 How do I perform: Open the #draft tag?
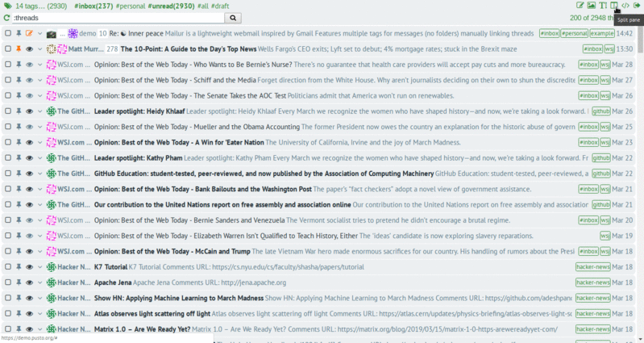(220, 6)
